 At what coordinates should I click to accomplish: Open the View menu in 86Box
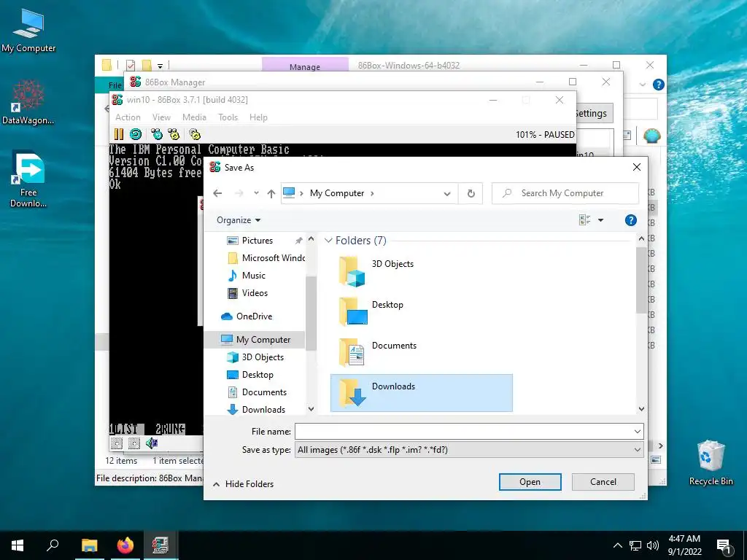tap(161, 117)
